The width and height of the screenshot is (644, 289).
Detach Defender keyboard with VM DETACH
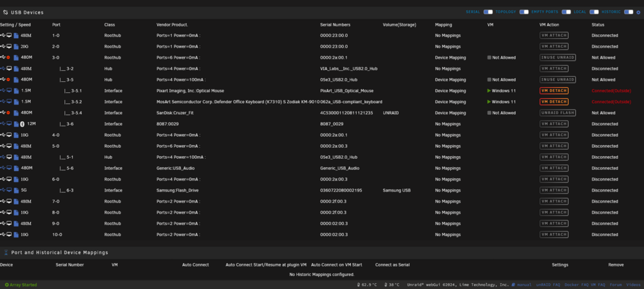pos(554,102)
